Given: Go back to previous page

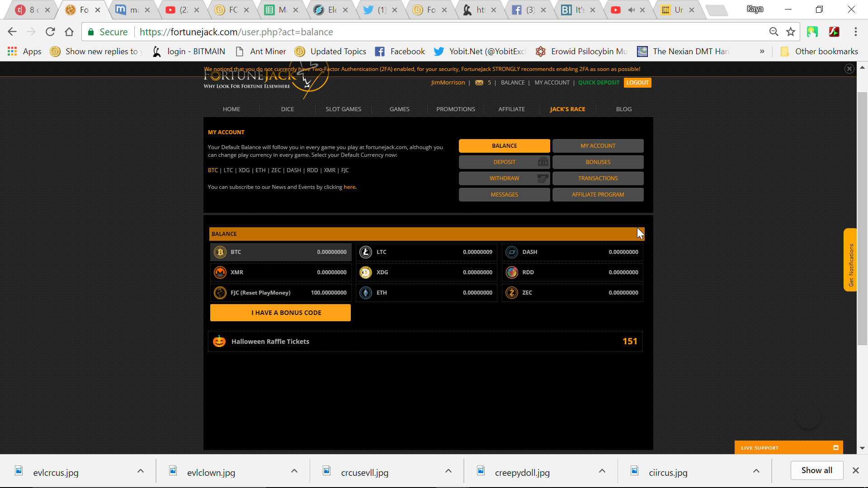Looking at the screenshot, I should [x=12, y=32].
